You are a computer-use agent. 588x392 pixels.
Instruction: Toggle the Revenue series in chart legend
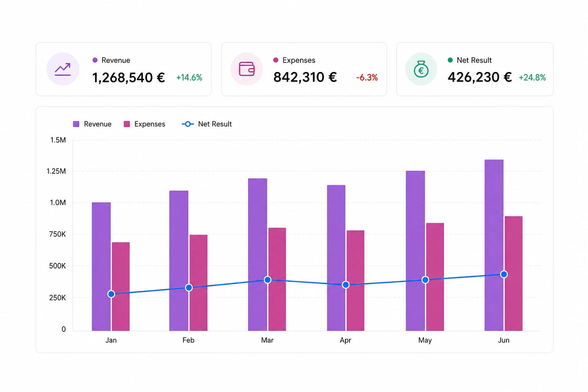pyautogui.click(x=92, y=124)
